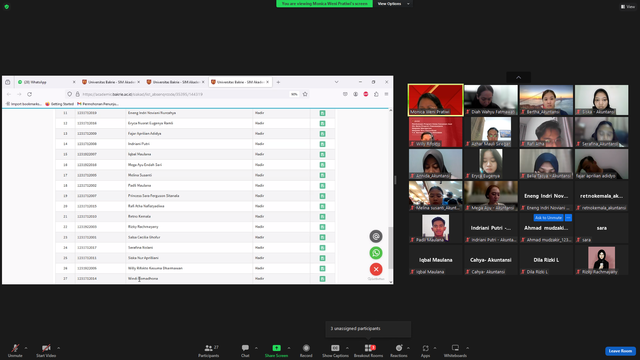Toggle Show Captions
640x360 pixels.
point(335,350)
